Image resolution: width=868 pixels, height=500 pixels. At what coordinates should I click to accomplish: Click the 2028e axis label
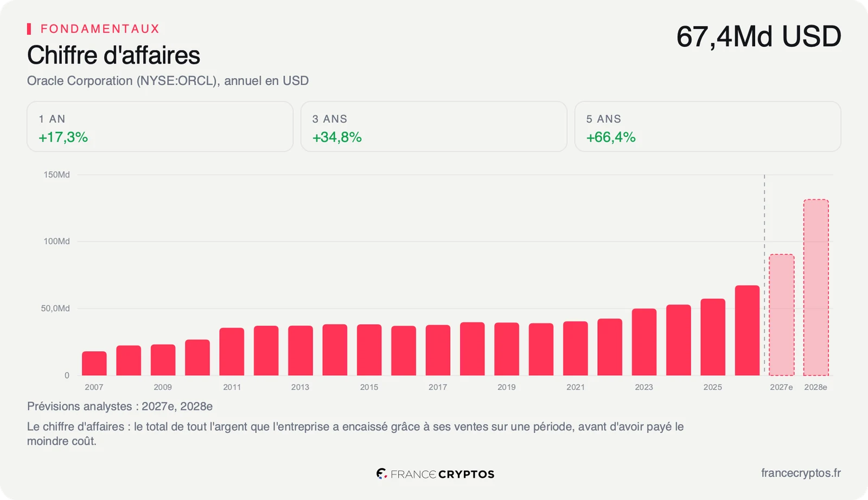pos(815,387)
